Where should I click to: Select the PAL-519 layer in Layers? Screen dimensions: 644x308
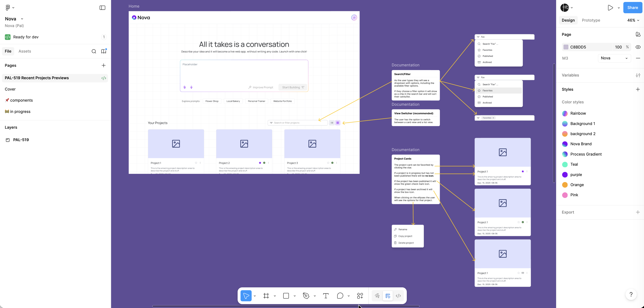(x=21, y=140)
